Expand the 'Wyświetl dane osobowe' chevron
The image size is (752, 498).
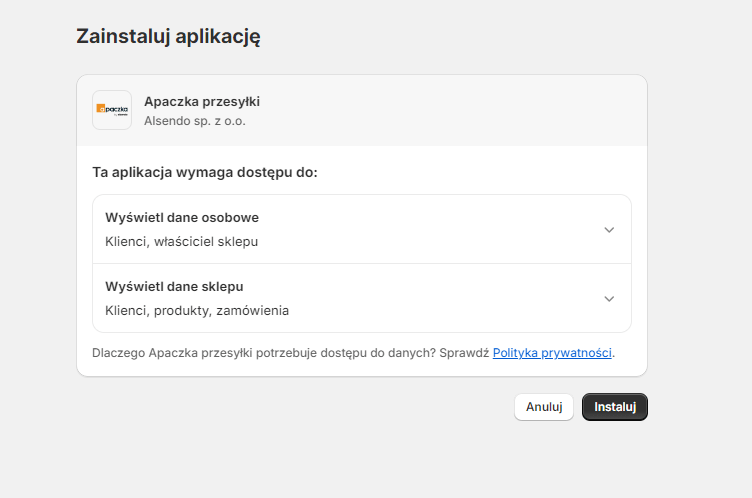click(609, 229)
